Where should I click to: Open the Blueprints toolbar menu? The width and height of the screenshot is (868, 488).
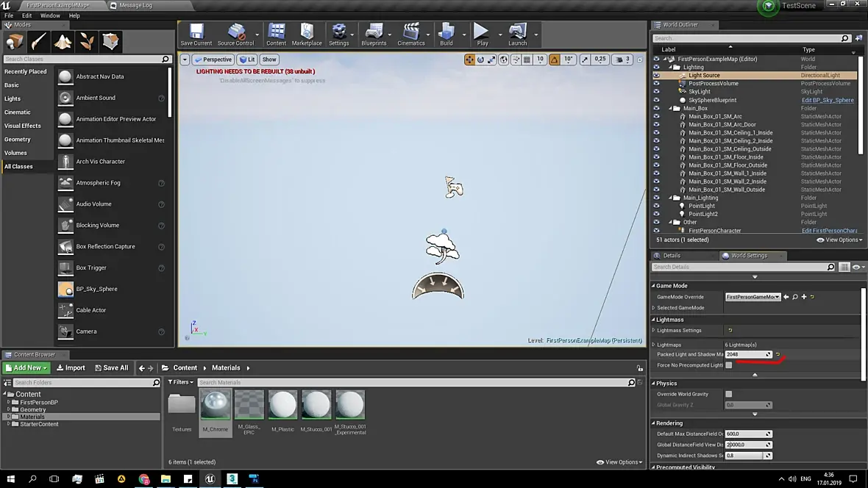(374, 34)
